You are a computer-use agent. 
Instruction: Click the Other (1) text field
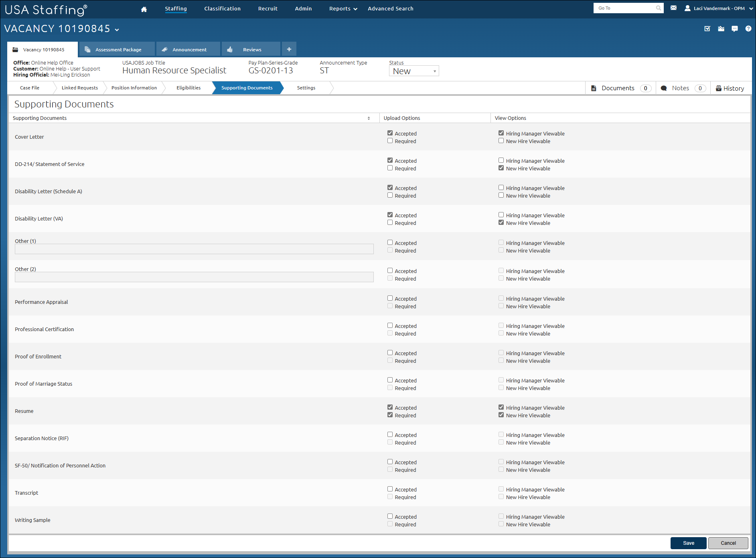click(x=194, y=249)
